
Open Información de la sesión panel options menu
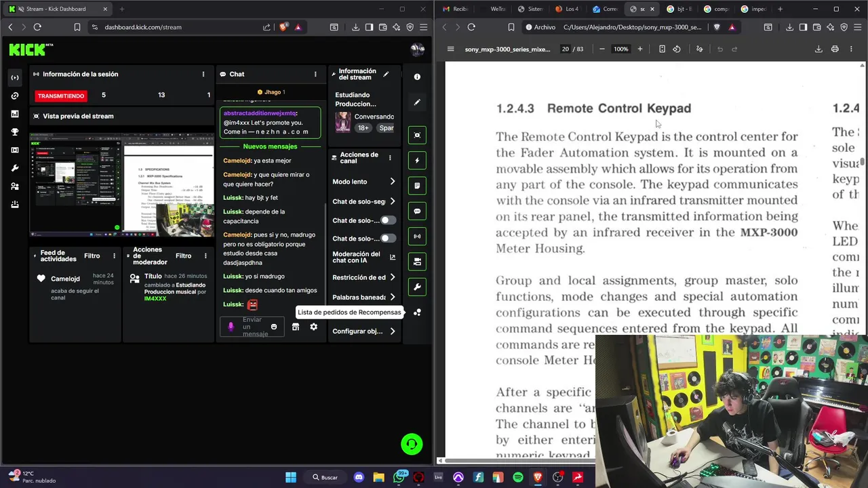203,74
